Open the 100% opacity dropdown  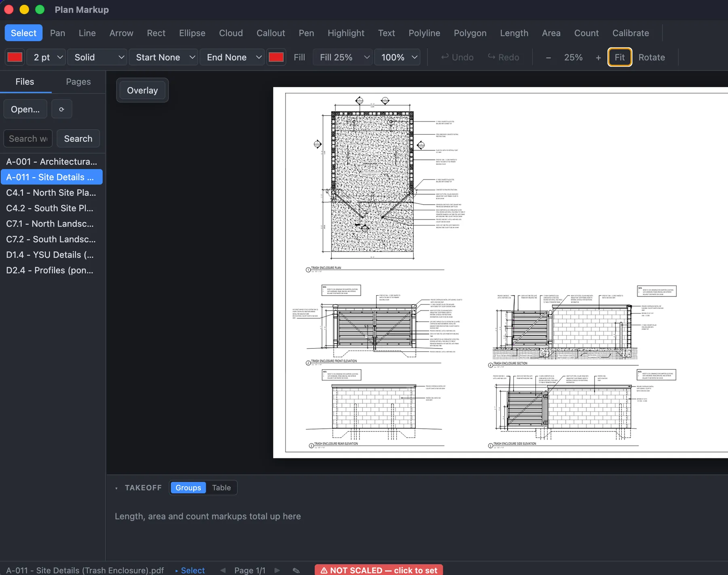point(398,57)
